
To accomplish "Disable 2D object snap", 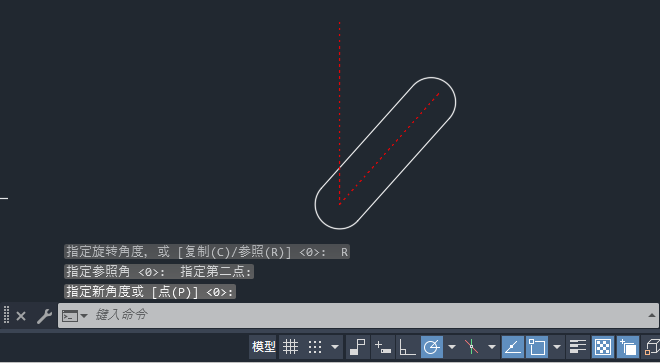I will tap(537, 347).
